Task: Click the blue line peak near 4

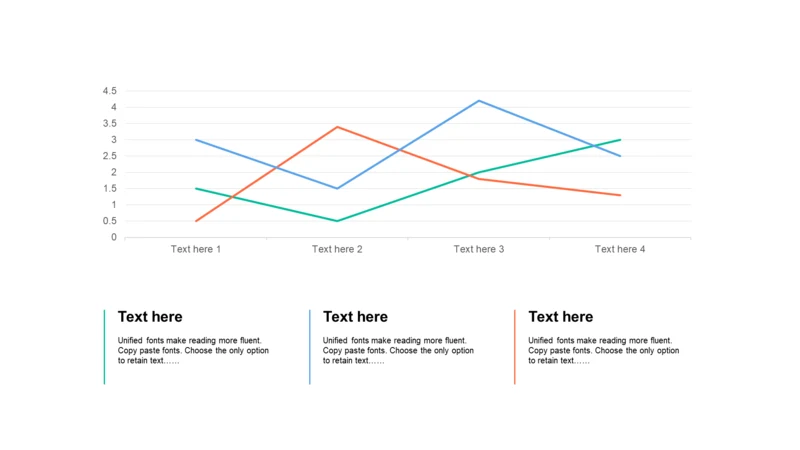Action: point(479,101)
